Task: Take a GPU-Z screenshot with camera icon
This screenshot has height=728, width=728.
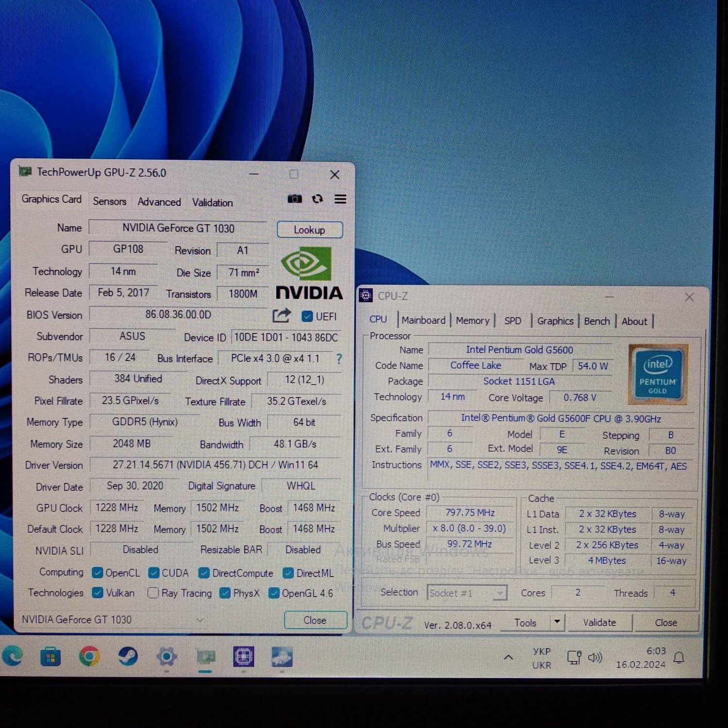Action: [295, 199]
